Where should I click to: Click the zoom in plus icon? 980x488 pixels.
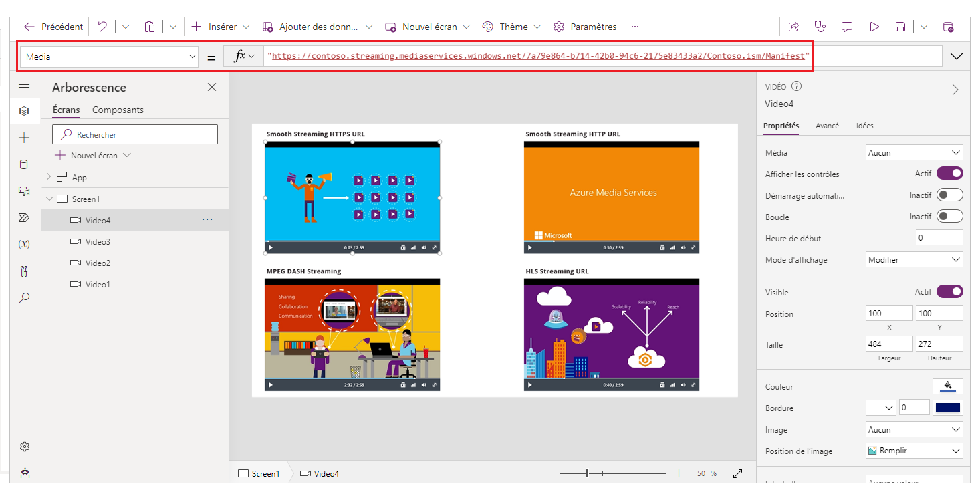click(679, 473)
